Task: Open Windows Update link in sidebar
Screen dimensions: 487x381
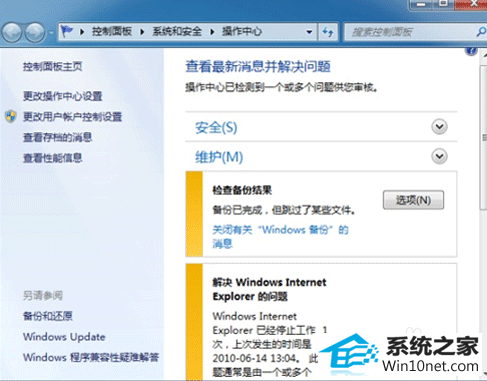Action: tap(64, 337)
